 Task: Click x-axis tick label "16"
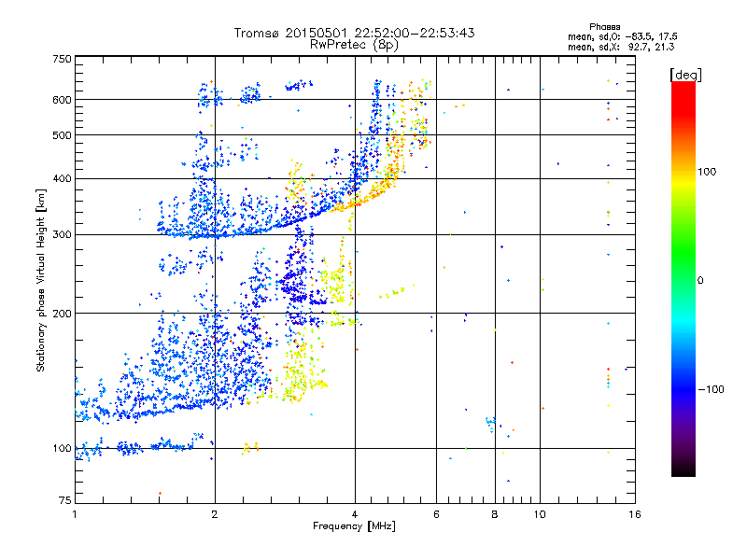(x=635, y=514)
